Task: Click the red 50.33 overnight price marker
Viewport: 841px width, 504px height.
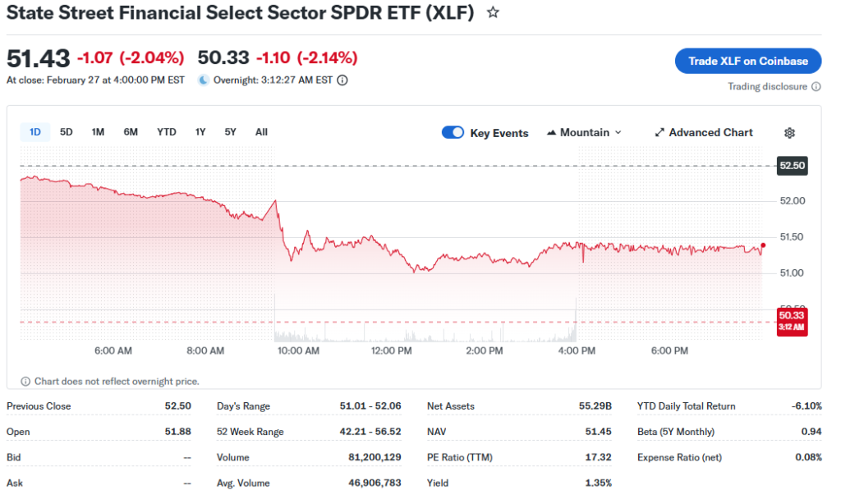Action: point(792,320)
